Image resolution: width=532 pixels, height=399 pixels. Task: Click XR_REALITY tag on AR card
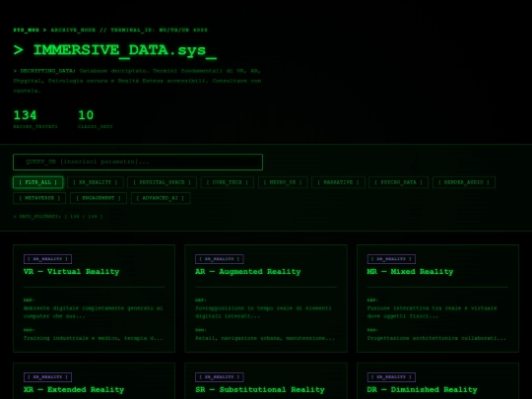[x=219, y=259]
